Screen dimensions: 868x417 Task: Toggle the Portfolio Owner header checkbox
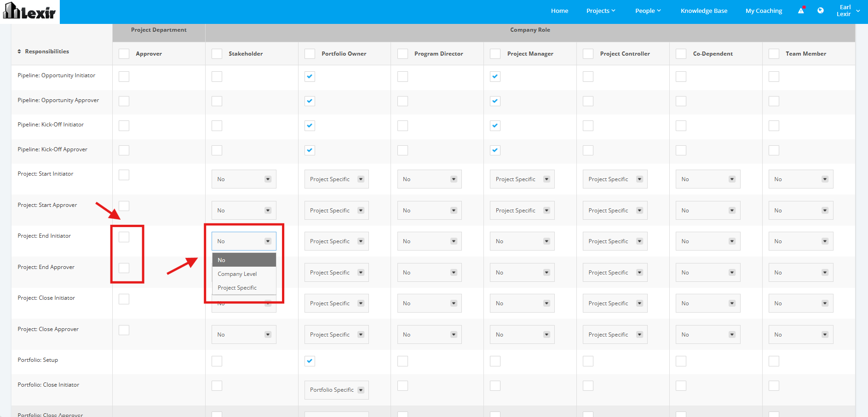(310, 54)
